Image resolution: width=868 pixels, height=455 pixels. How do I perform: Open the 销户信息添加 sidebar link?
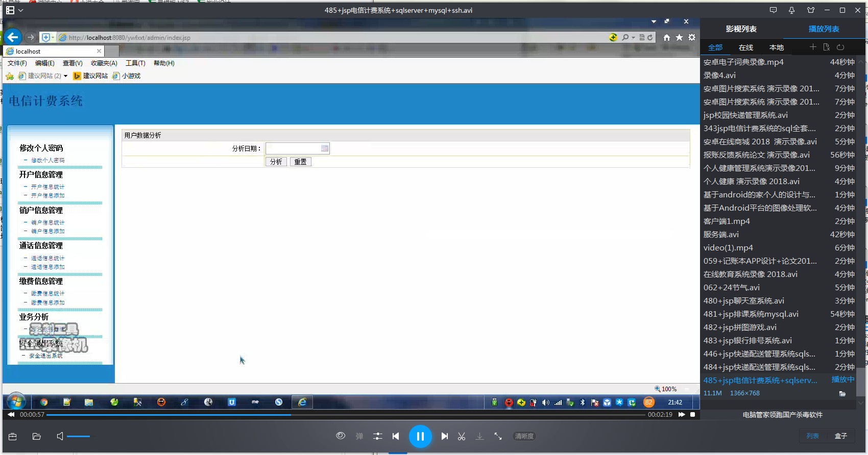pos(48,231)
